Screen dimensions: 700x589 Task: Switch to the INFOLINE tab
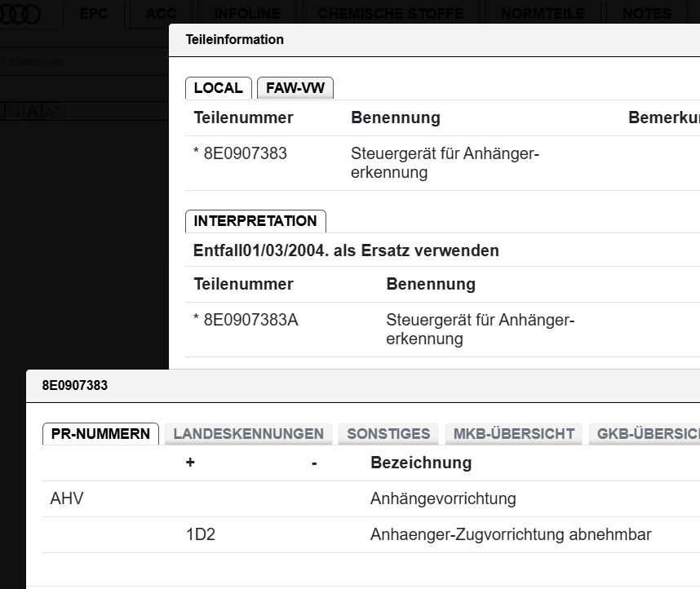click(247, 14)
